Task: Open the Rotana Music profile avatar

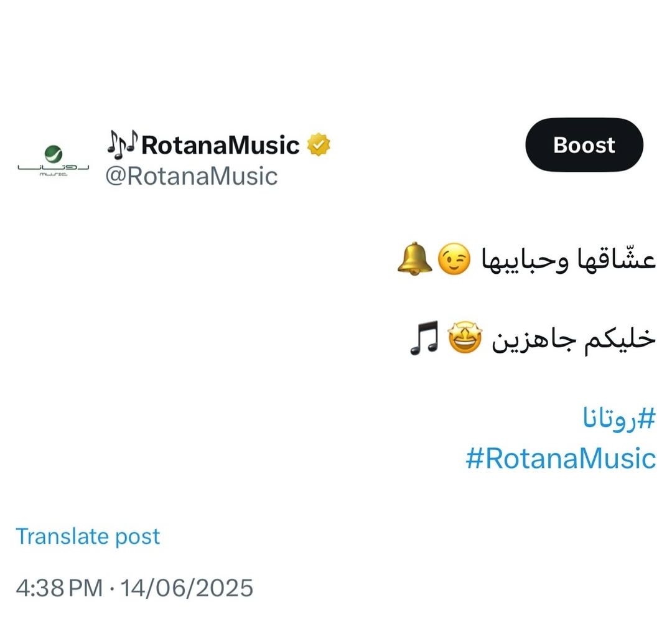Action: 53,161
